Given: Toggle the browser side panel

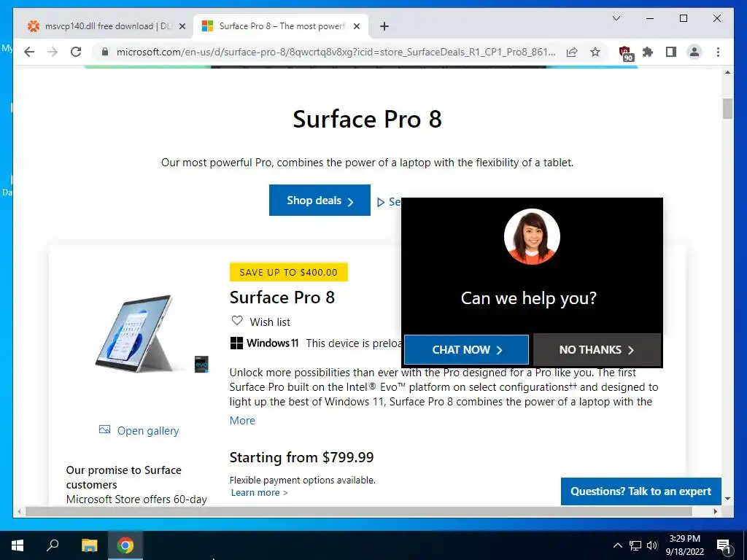Looking at the screenshot, I should pos(671,52).
